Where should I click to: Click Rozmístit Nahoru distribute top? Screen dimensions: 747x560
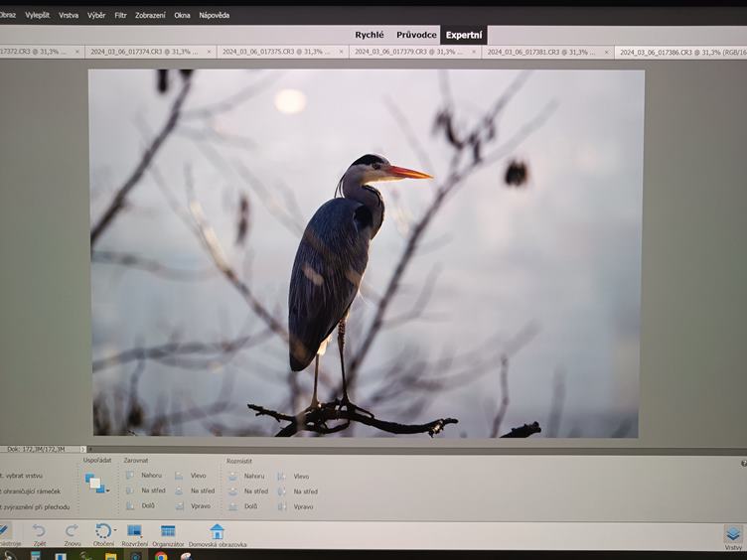pyautogui.click(x=246, y=476)
